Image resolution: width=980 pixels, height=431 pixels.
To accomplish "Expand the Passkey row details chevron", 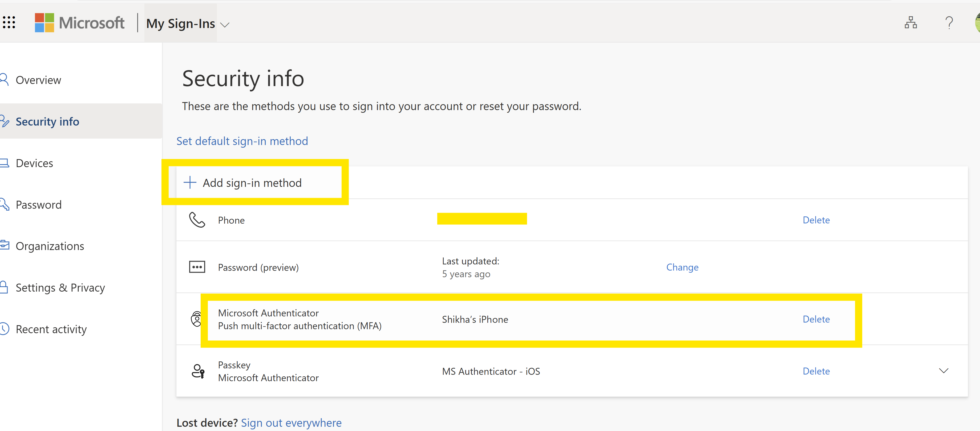I will (943, 370).
